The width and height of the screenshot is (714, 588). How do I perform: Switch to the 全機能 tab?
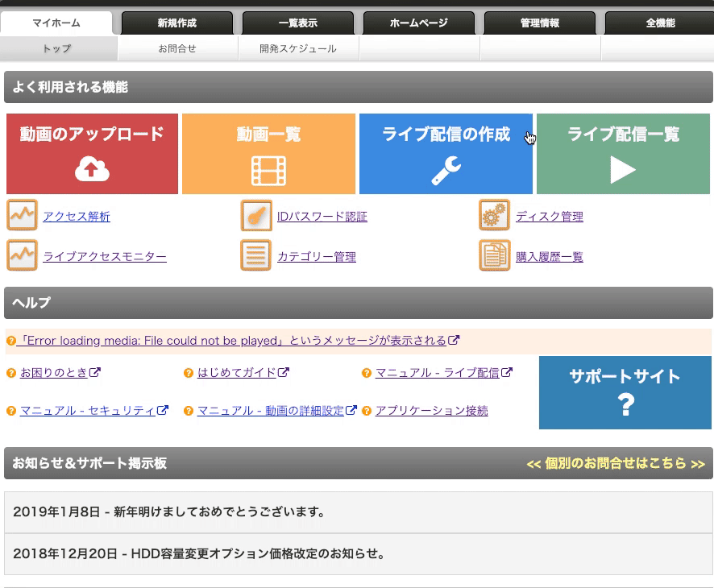pyautogui.click(x=659, y=22)
